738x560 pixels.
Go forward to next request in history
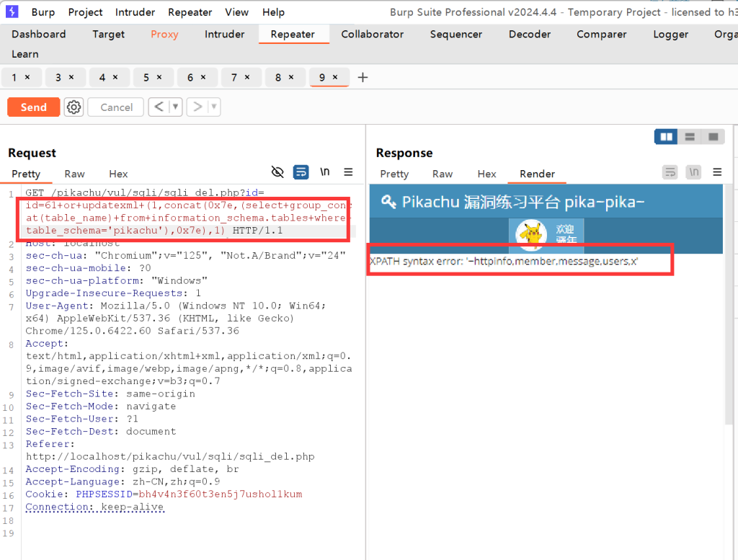pyautogui.click(x=197, y=107)
